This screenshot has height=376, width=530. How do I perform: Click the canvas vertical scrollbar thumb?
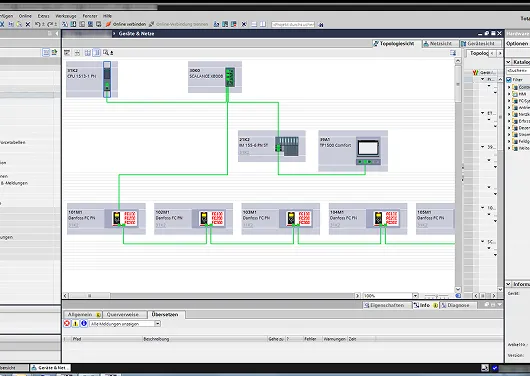coord(458,84)
